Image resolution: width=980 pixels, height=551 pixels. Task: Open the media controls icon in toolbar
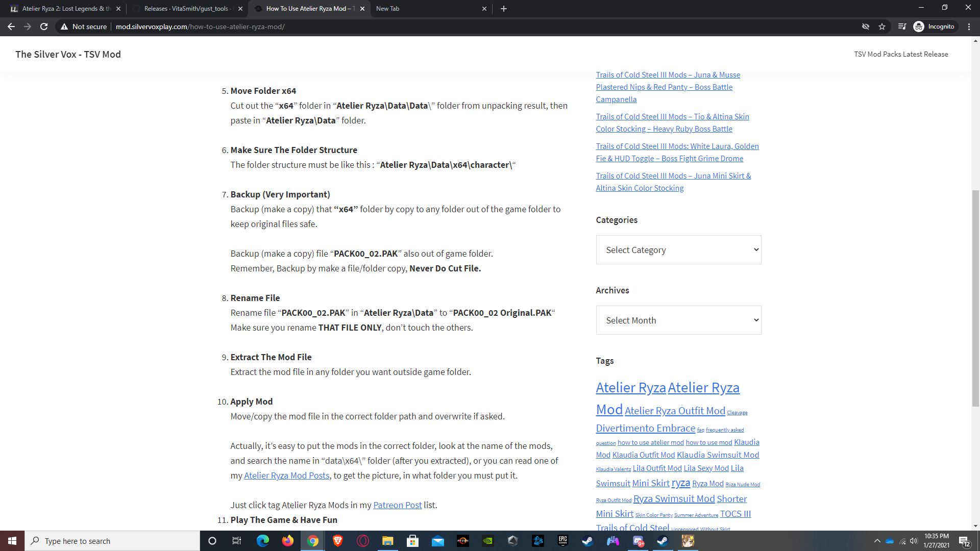[902, 27]
